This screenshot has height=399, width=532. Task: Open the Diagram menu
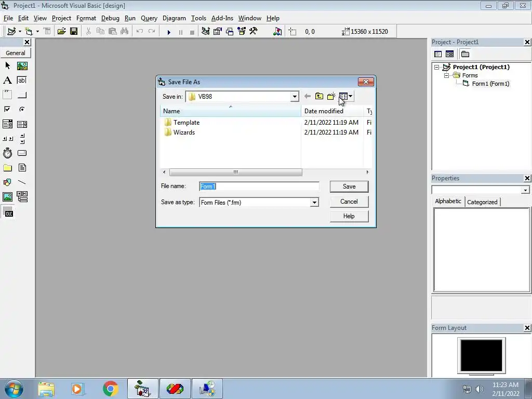pos(174,18)
